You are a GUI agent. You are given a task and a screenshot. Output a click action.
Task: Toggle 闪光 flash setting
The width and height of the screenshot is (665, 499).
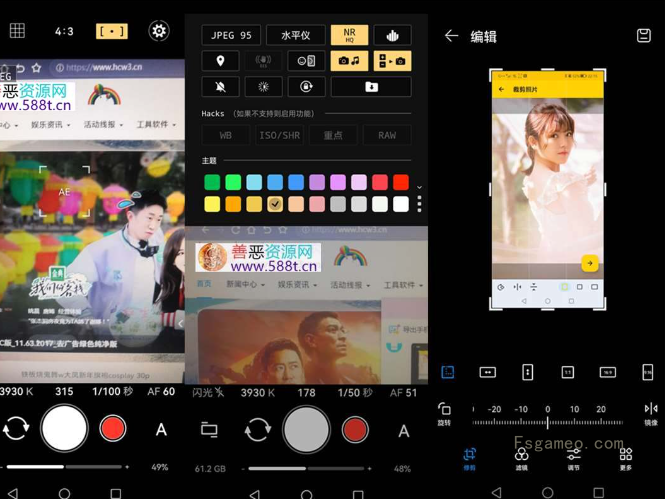[208, 393]
